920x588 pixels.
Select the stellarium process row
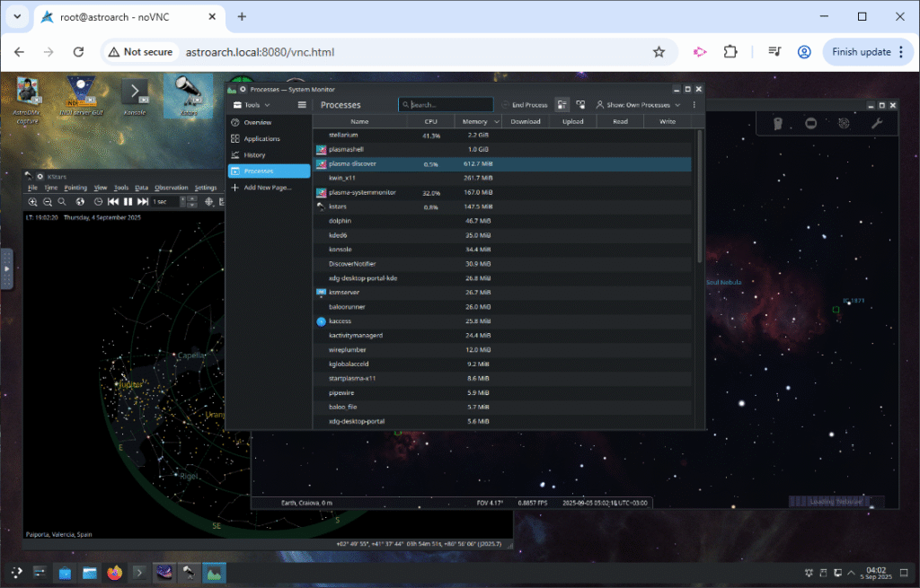pyautogui.click(x=502, y=136)
